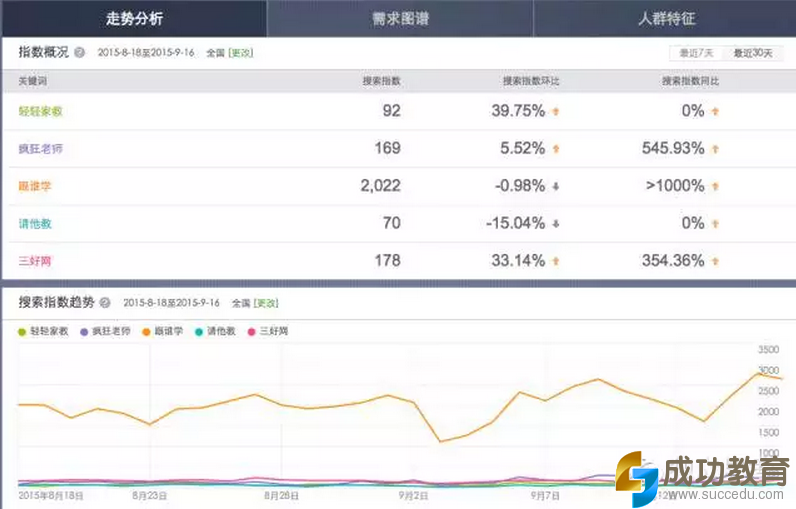
Task: Toggle 三好网 legend dot
Action: click(x=253, y=331)
